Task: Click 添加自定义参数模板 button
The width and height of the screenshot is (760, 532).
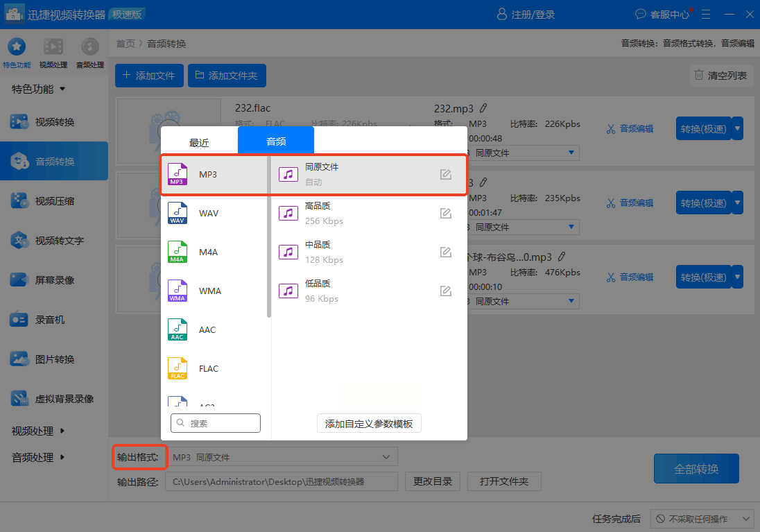Action: (369, 423)
